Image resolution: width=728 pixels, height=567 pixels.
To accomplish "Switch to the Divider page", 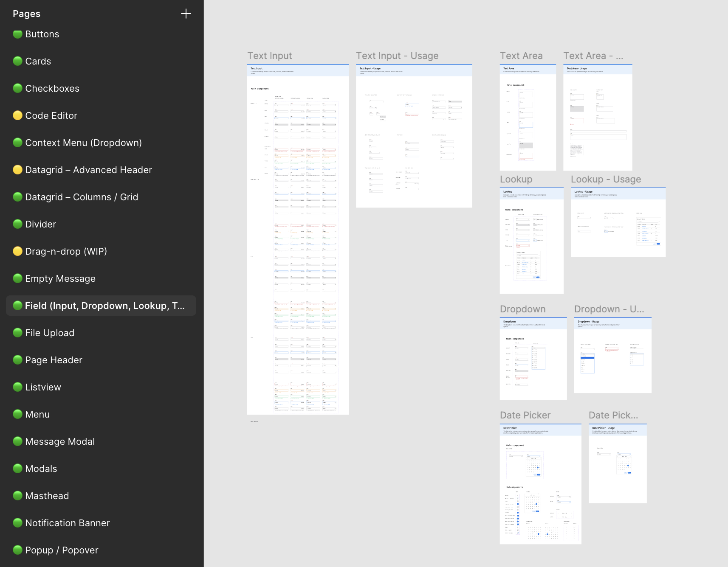I will click(x=40, y=224).
